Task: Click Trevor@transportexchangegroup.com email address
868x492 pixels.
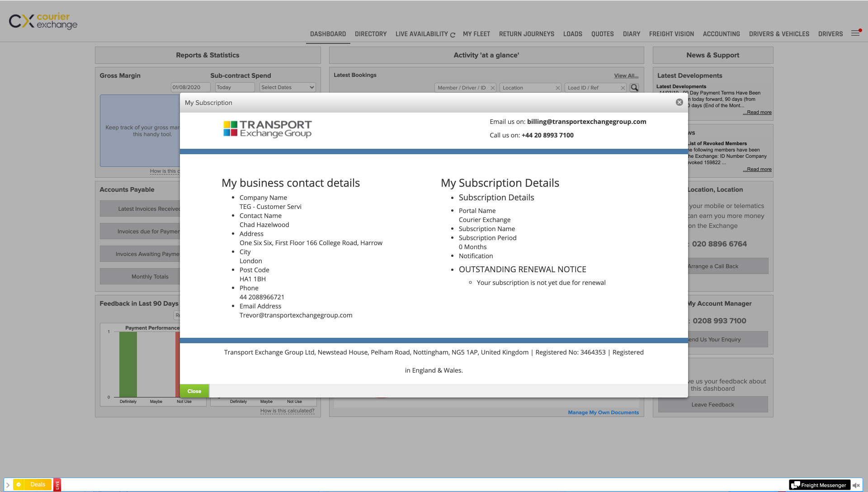Action: click(x=296, y=315)
